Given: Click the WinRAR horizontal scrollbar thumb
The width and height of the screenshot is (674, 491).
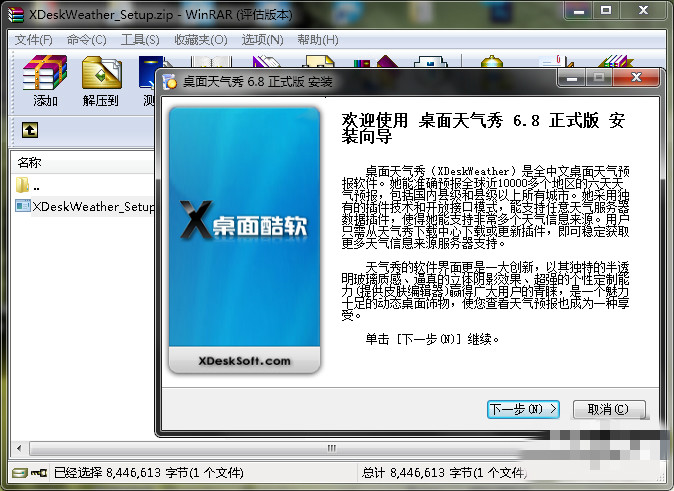Looking at the screenshot, I should (x=331, y=448).
